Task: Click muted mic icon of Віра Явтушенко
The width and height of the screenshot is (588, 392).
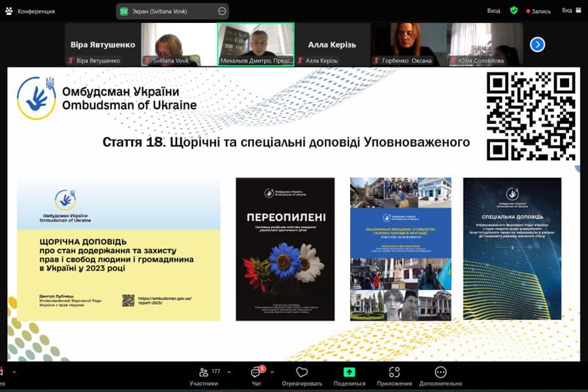Action: (71, 60)
